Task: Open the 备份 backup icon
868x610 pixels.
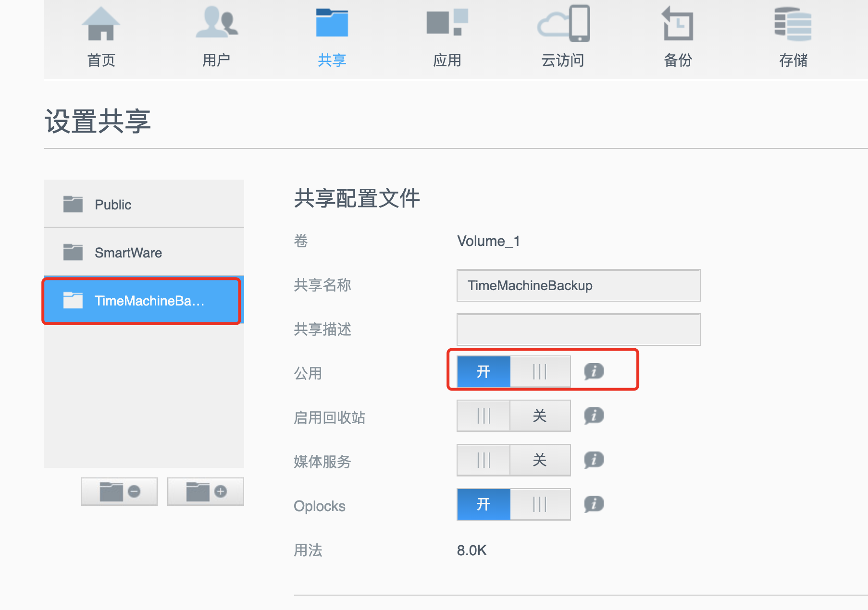Action: [678, 23]
